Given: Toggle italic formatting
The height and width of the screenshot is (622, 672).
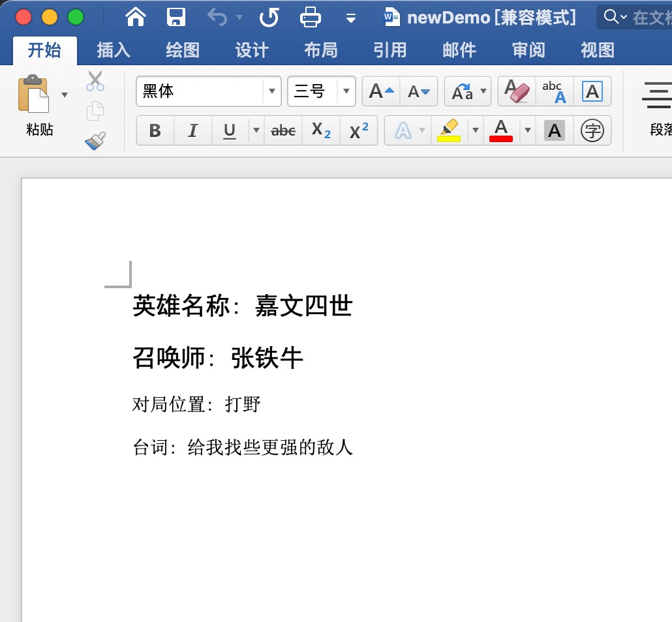Looking at the screenshot, I should pos(193,130).
